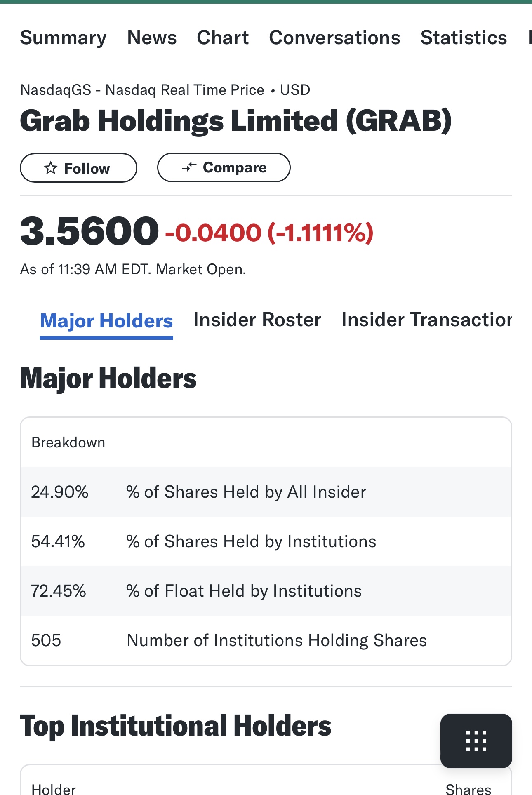Viewport: 532px width, 795px height.
Task: Switch to the News tab
Action: click(152, 38)
